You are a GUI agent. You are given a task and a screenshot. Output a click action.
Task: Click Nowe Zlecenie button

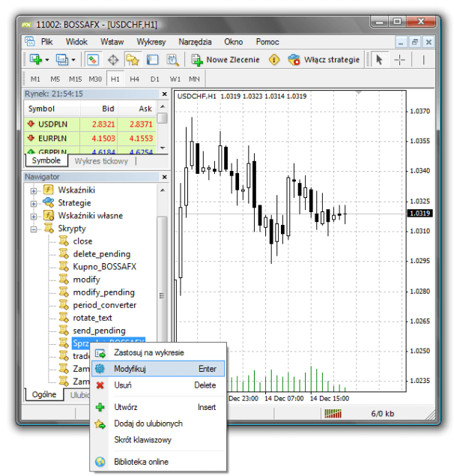[226, 60]
